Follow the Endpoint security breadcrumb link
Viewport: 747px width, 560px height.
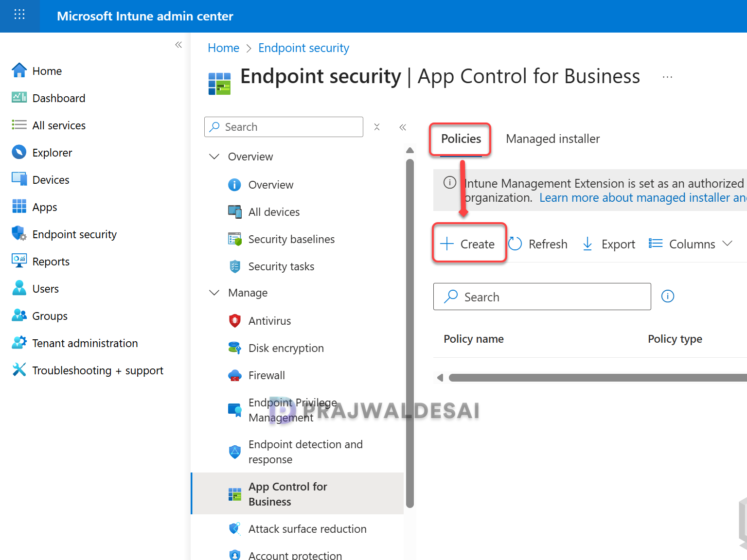303,48
